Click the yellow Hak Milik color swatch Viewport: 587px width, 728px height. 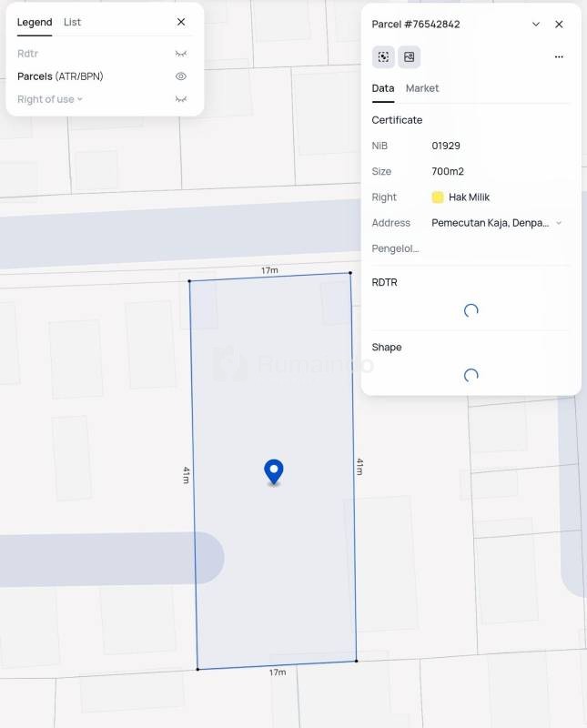pos(438,197)
